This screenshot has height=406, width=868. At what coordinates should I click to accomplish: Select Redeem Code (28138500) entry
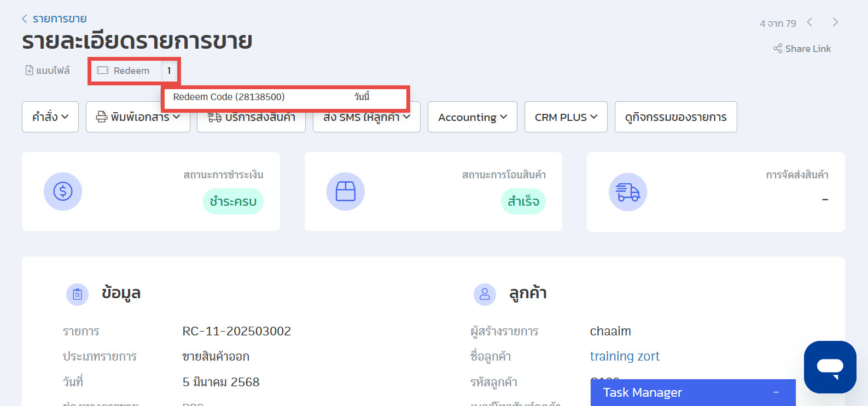coord(229,97)
